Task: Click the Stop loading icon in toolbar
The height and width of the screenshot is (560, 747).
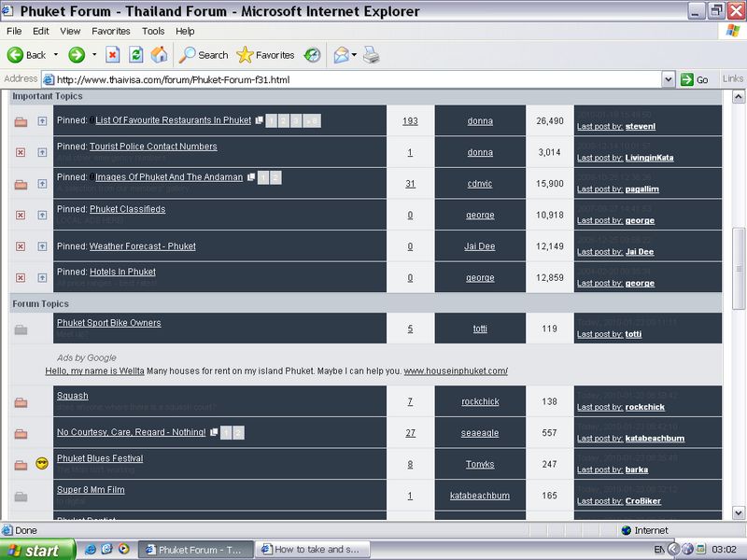Action: [x=113, y=55]
